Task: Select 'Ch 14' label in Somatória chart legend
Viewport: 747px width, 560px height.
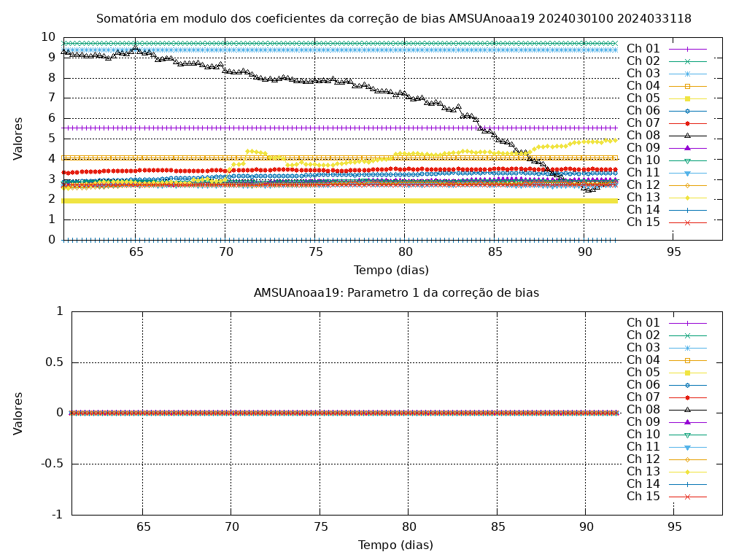Action: point(643,209)
